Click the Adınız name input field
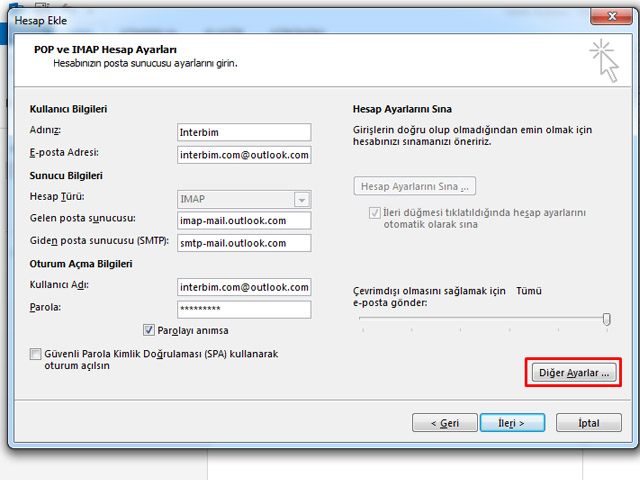Image resolution: width=640 pixels, height=480 pixels. tap(244, 132)
